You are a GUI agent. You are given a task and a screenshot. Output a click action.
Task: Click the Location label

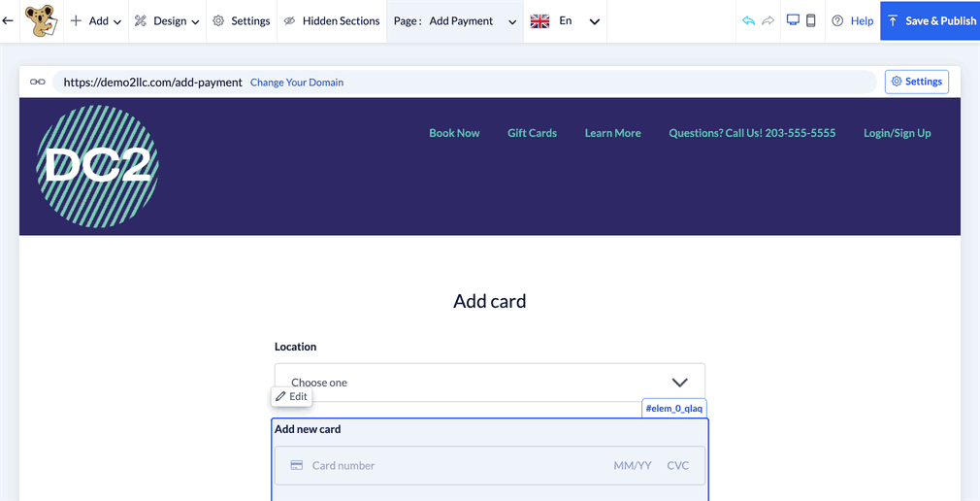tap(296, 347)
